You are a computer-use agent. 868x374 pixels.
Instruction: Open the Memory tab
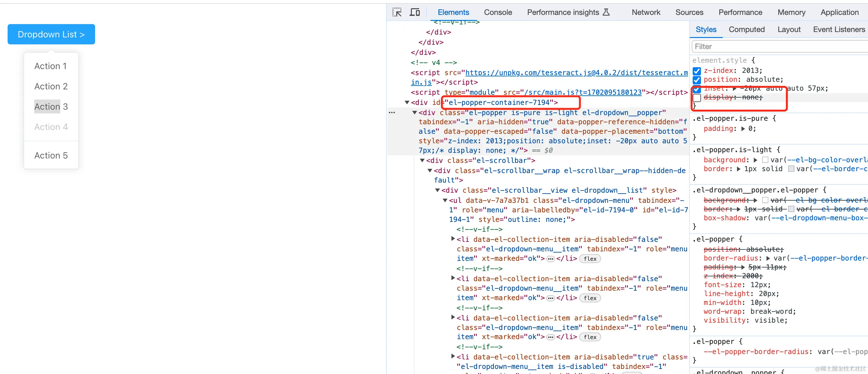[x=792, y=12]
